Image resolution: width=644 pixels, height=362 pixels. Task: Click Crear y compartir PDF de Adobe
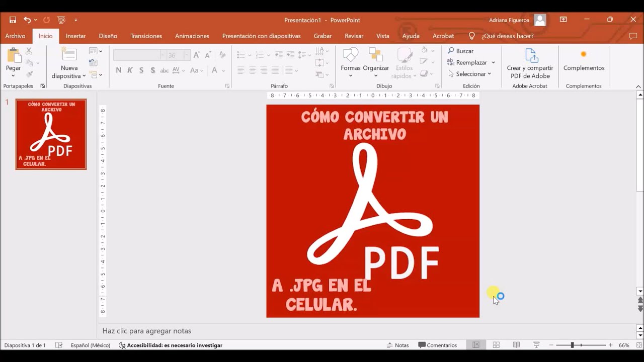(x=530, y=63)
